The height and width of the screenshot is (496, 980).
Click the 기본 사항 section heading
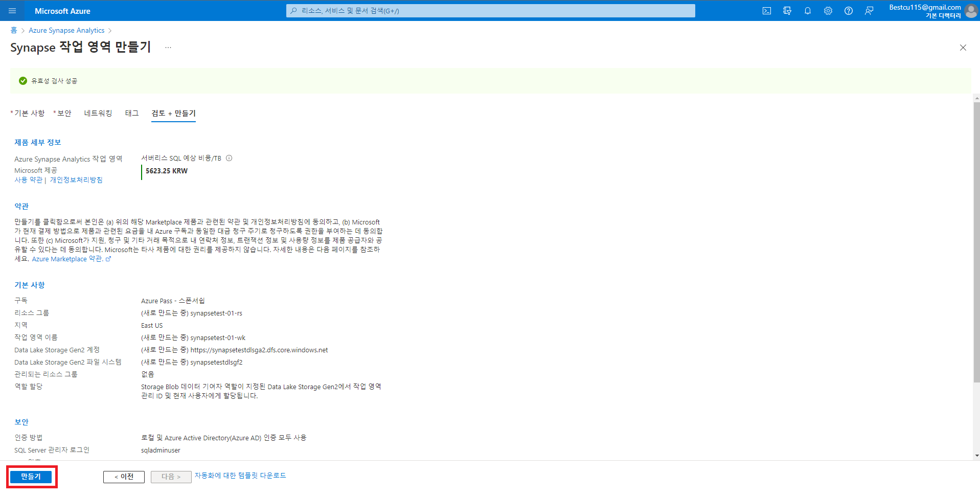coord(30,285)
